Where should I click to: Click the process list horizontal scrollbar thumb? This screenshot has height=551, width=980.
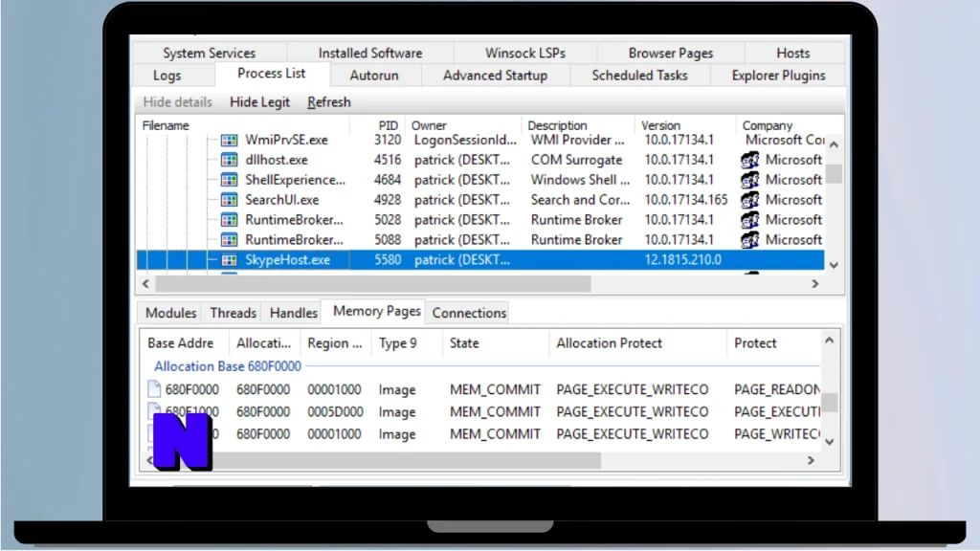(373, 283)
